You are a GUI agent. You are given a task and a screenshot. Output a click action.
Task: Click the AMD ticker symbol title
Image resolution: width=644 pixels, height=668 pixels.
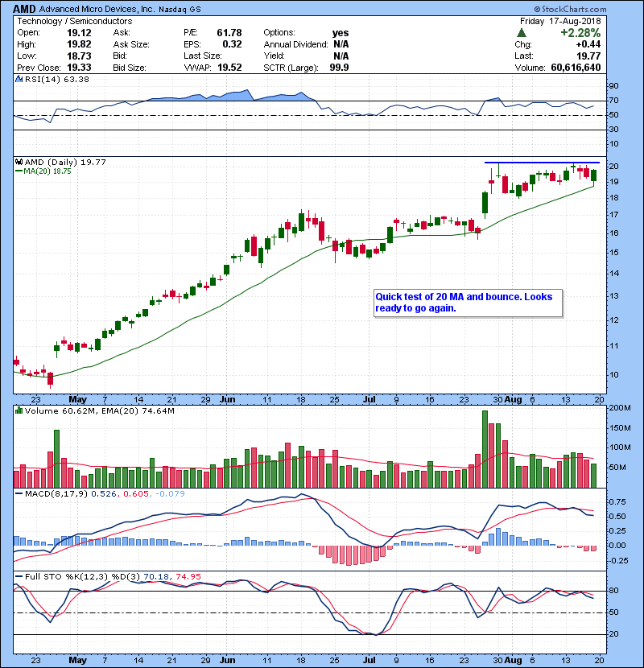pyautogui.click(x=24, y=9)
